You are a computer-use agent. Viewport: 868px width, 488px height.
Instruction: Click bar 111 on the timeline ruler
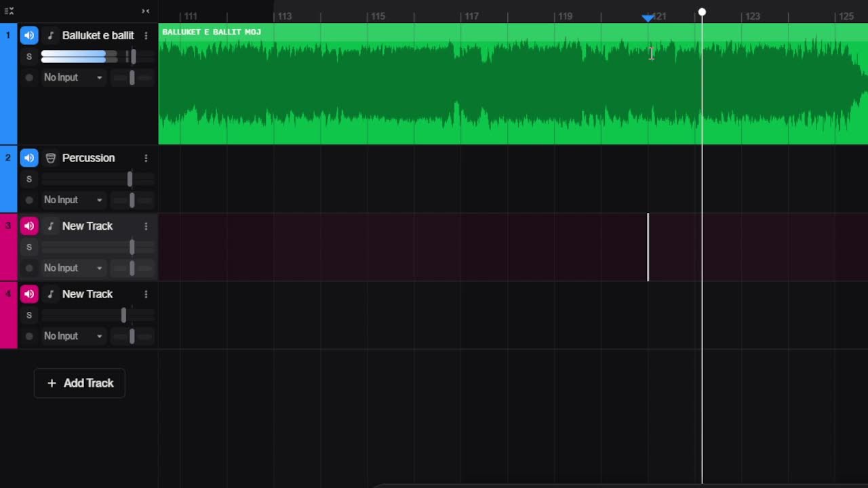click(x=191, y=16)
